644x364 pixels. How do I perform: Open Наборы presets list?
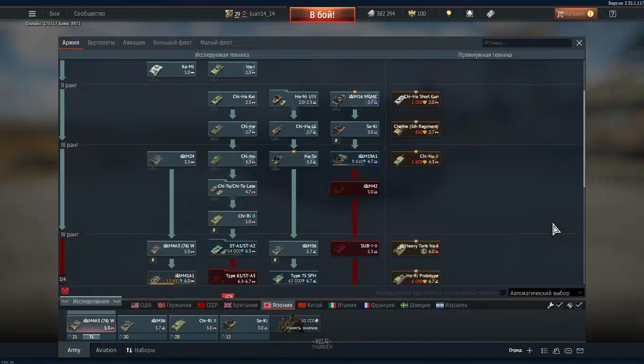141,350
